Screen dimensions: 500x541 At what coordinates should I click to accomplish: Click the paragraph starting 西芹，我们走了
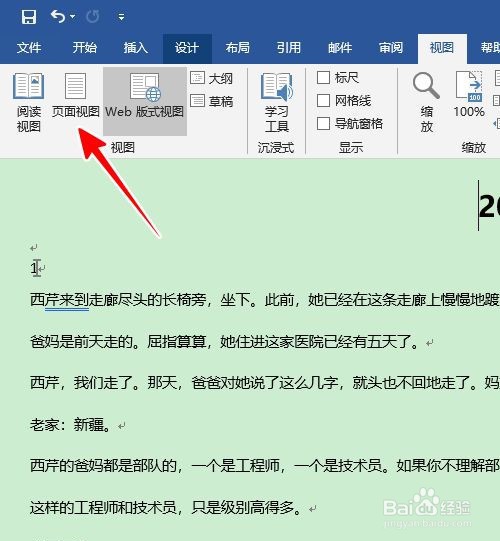click(x=265, y=383)
